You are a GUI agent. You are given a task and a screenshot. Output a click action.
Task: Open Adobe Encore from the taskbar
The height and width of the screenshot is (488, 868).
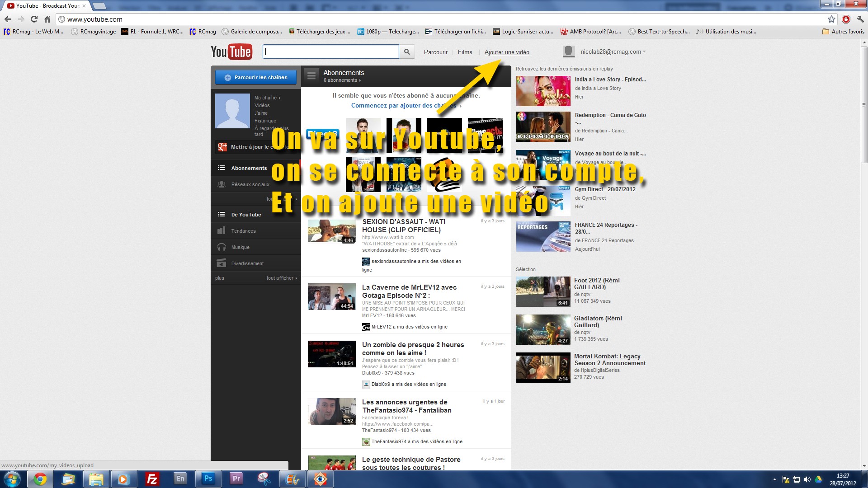pyautogui.click(x=180, y=479)
